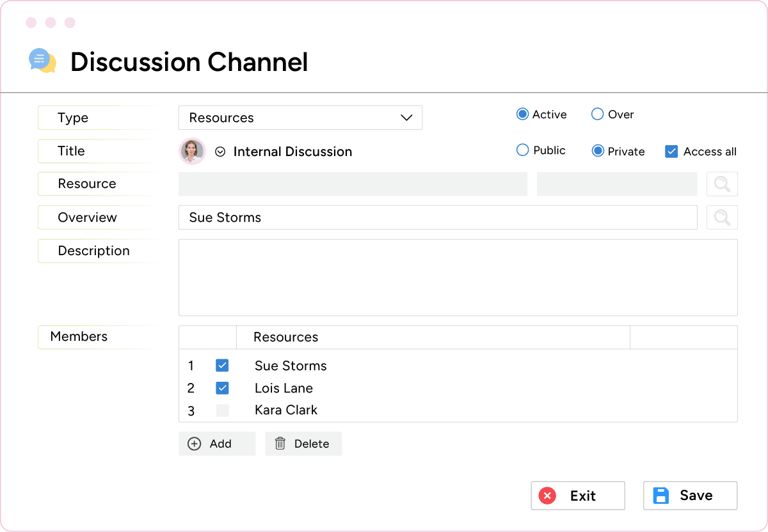This screenshot has width=768, height=532.
Task: Click the red X icon on Exit
Action: point(547,496)
